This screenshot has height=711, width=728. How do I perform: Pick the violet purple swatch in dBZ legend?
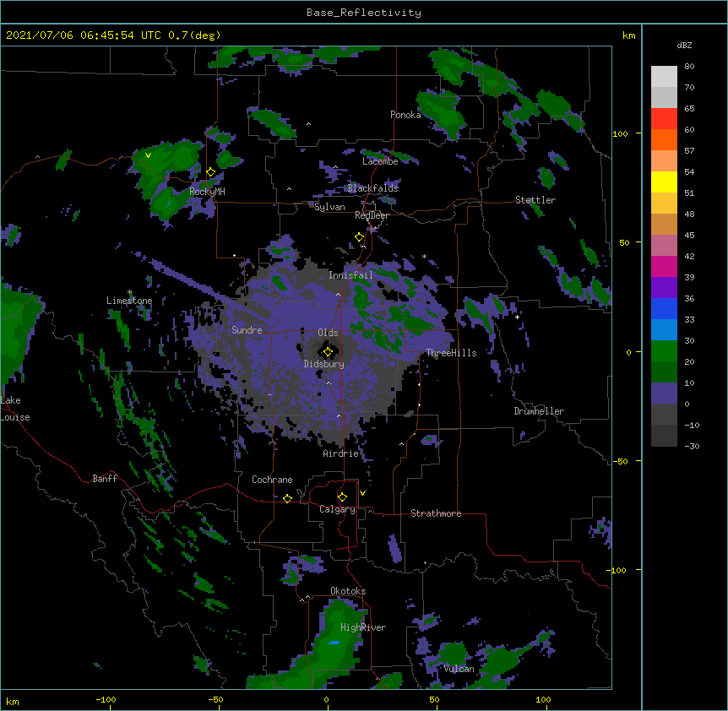coord(664,288)
